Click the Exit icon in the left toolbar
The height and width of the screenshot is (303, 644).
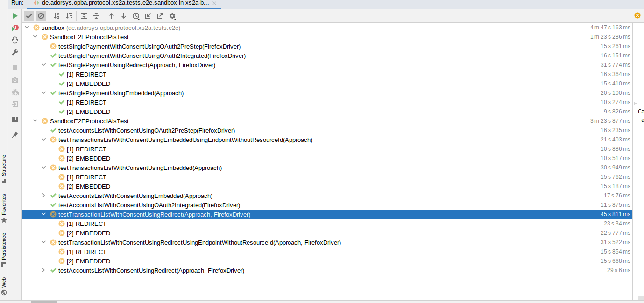(x=15, y=104)
